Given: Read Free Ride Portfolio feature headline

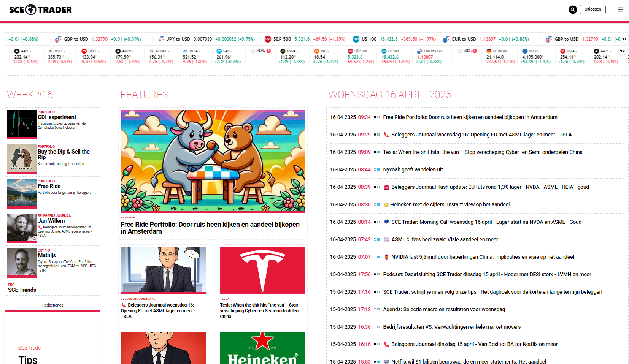Looking at the screenshot, I should (210, 228).
